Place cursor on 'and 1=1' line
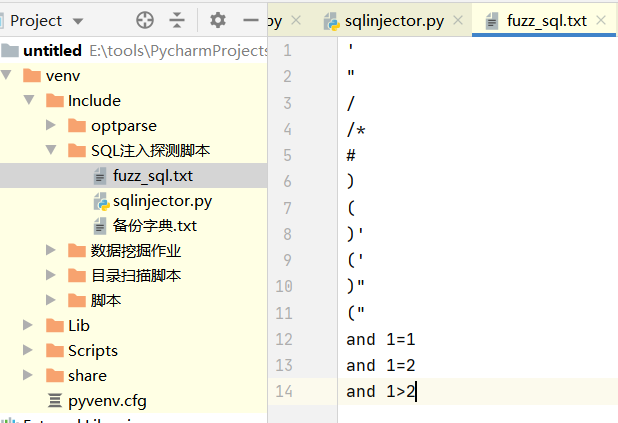Viewport: 618px width, 423px height. pos(380,339)
